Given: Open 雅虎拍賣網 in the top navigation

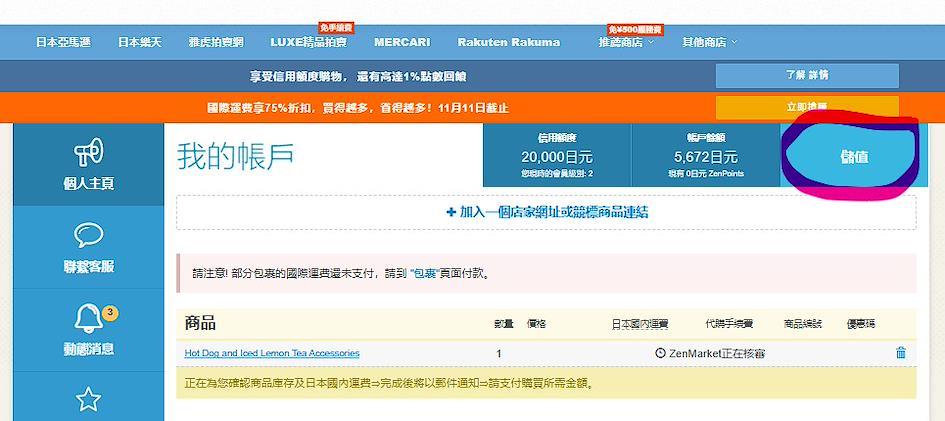Looking at the screenshot, I should pyautogui.click(x=216, y=42).
